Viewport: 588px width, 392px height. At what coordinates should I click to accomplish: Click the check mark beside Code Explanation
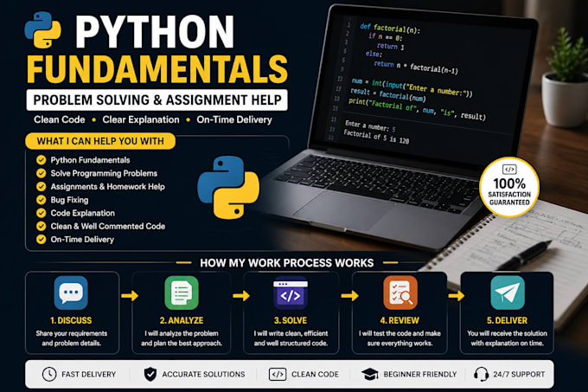(41, 213)
